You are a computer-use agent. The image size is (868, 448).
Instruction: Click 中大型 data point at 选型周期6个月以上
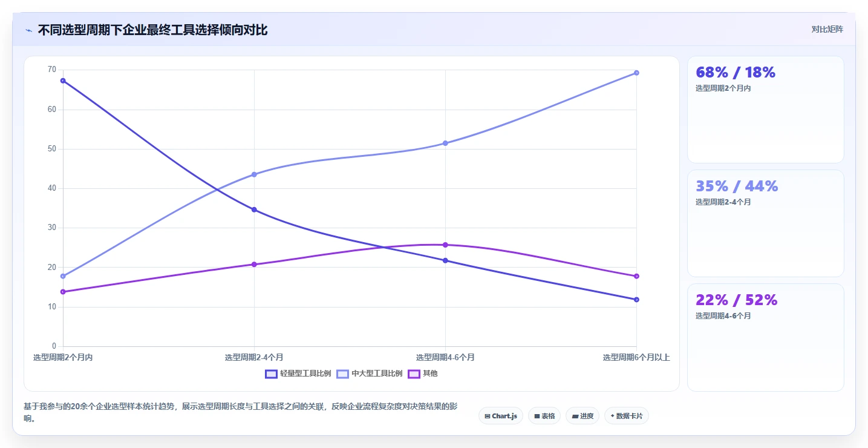[x=636, y=73]
